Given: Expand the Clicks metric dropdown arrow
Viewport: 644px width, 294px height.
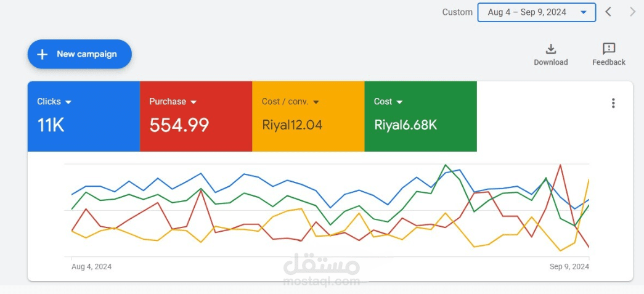Looking at the screenshot, I should (68, 102).
